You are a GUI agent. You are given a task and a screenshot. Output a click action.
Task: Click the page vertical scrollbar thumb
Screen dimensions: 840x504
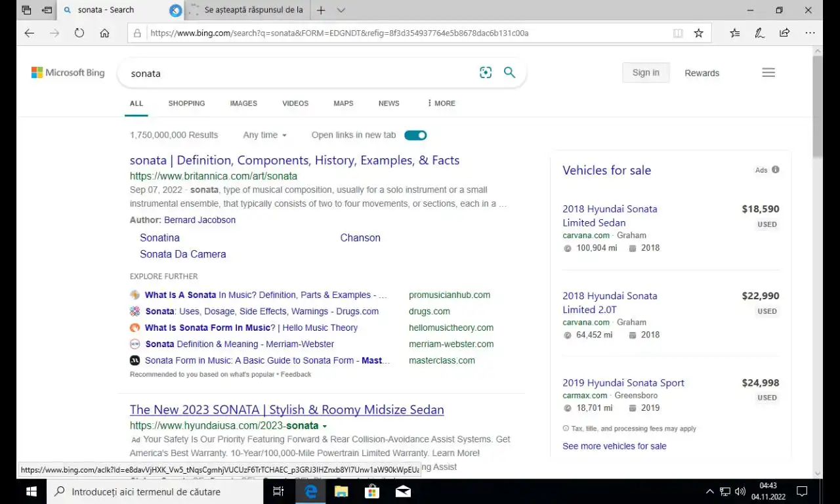(x=817, y=106)
